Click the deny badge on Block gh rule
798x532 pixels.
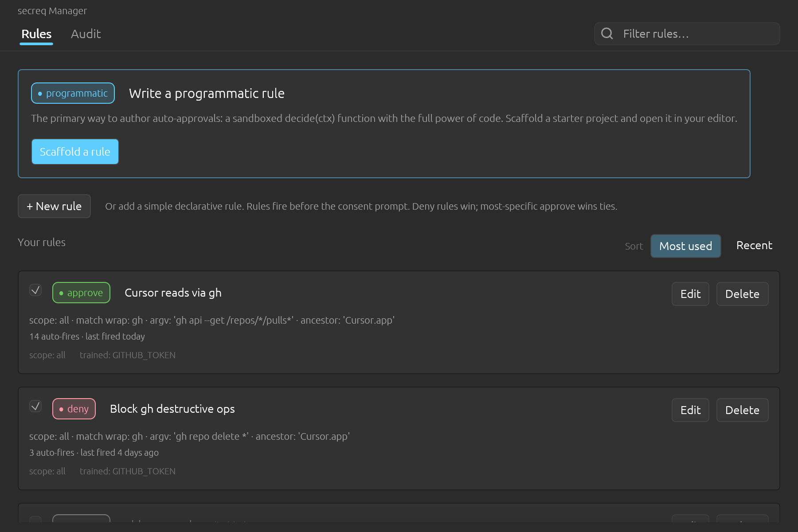point(74,409)
